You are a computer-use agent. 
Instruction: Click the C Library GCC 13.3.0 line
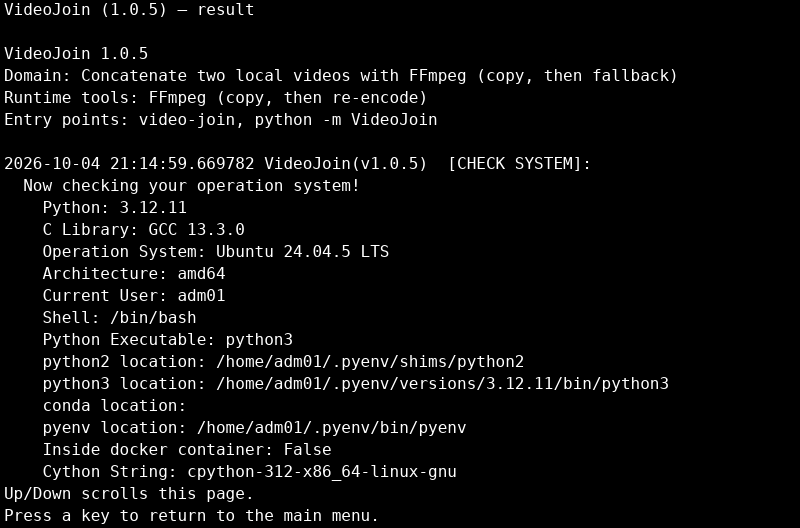click(143, 229)
